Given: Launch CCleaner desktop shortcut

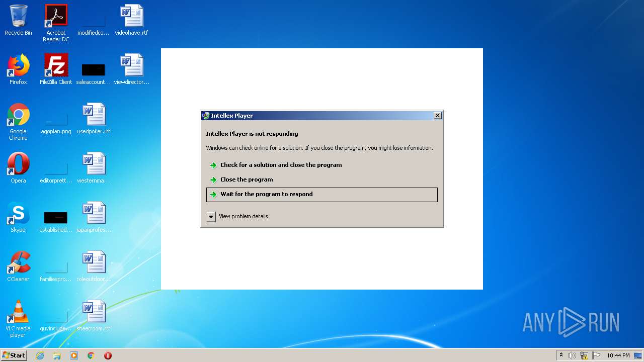Looking at the screenshot, I should pos(18,266).
